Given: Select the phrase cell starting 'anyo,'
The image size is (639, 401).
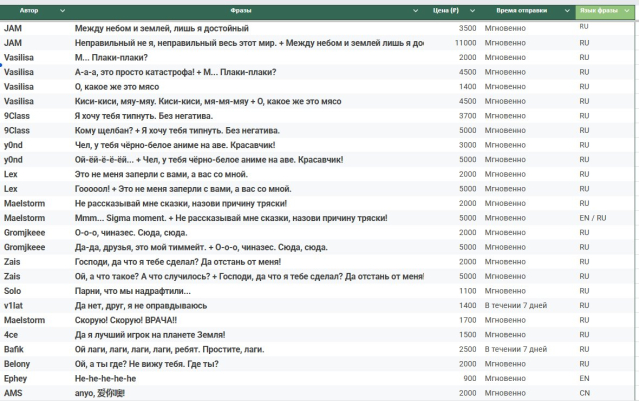Looking at the screenshot, I should [100, 394].
